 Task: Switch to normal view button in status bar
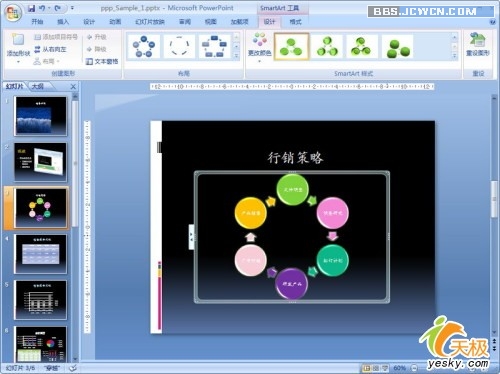pos(367,368)
